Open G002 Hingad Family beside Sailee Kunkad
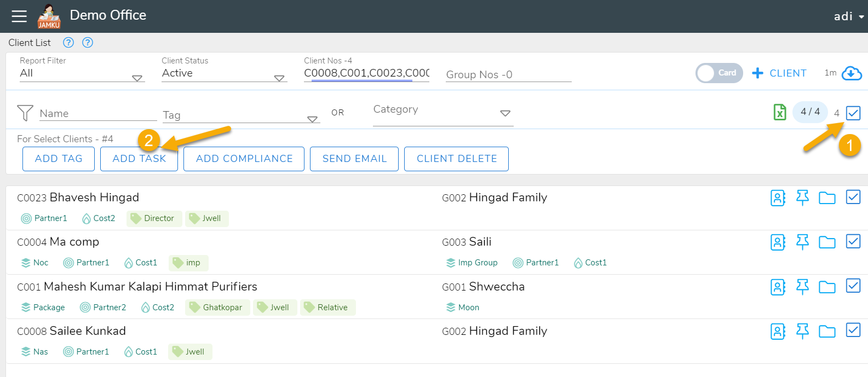Viewport: 868px width, 377px height. [x=495, y=331]
